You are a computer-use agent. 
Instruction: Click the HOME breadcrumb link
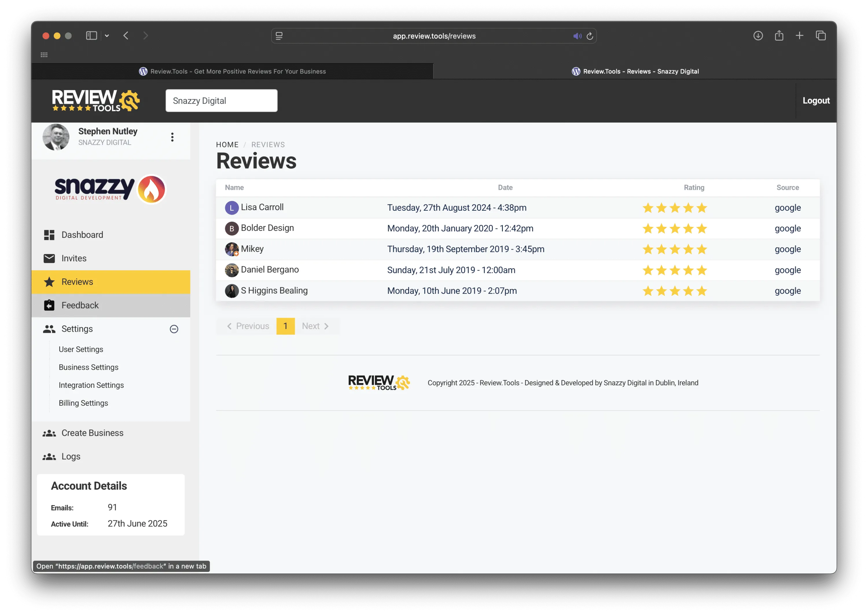[227, 145]
